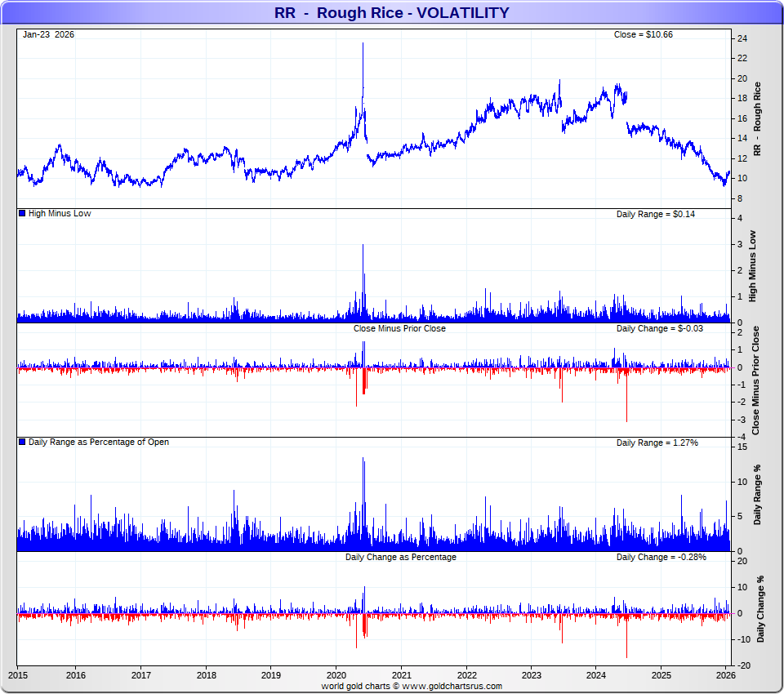Image resolution: width=784 pixels, height=694 pixels.
Task: Select the date label 'Jan-23 2026'
Action: [48, 34]
